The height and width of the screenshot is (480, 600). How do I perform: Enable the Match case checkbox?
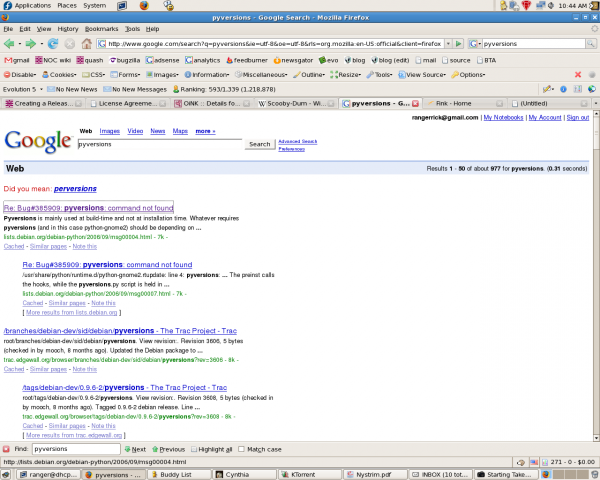click(241, 449)
